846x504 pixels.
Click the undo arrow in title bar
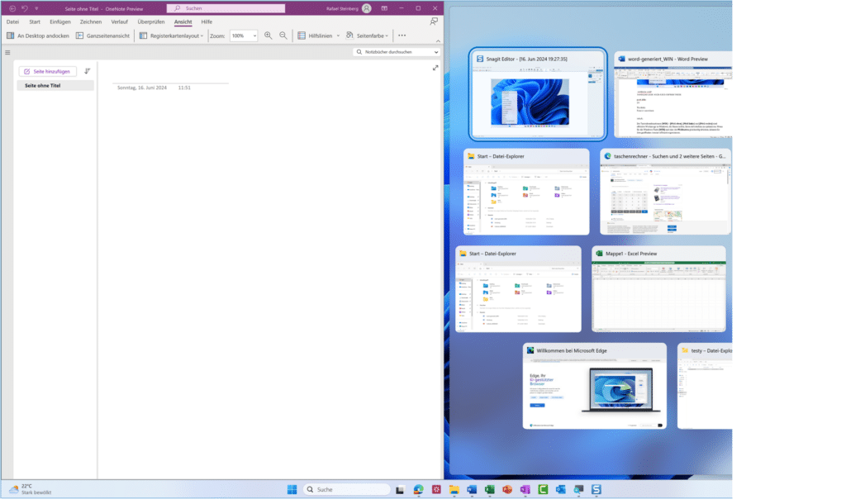click(24, 7)
